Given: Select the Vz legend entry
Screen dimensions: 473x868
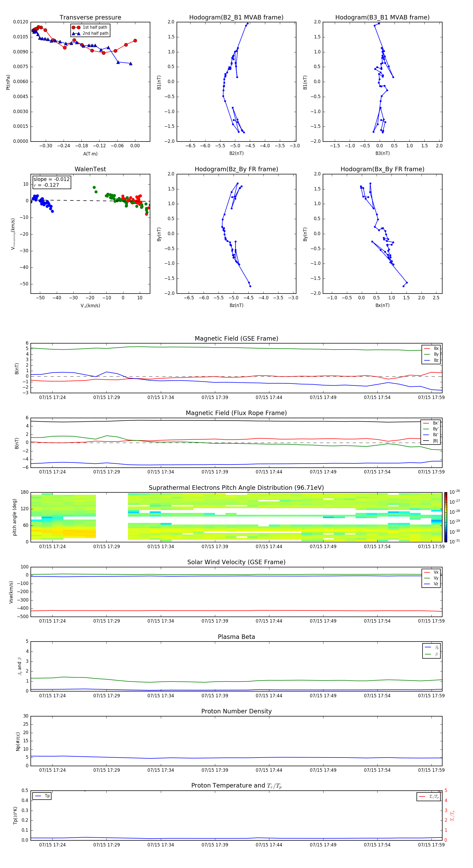Looking at the screenshot, I should point(431,584).
